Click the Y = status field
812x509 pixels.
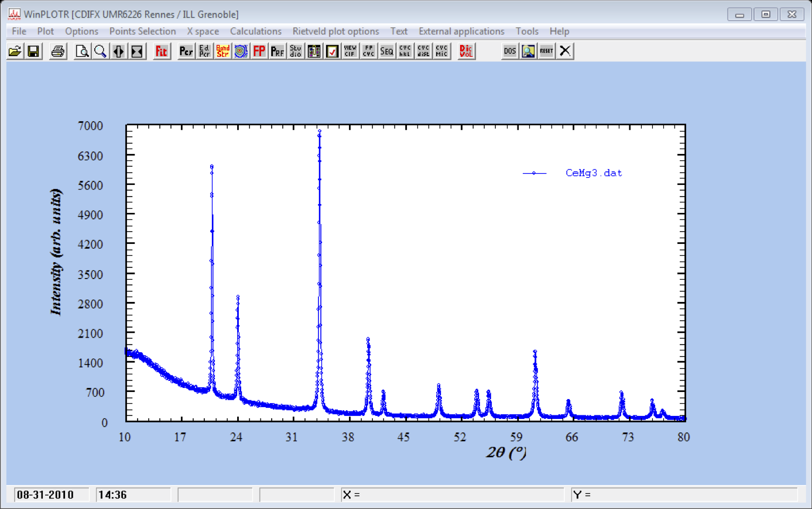(x=684, y=495)
